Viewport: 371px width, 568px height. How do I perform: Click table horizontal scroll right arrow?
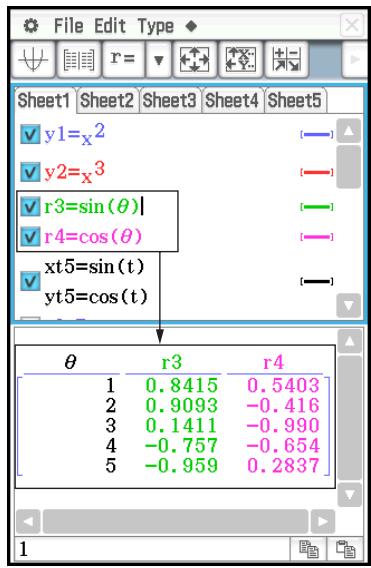point(322,521)
